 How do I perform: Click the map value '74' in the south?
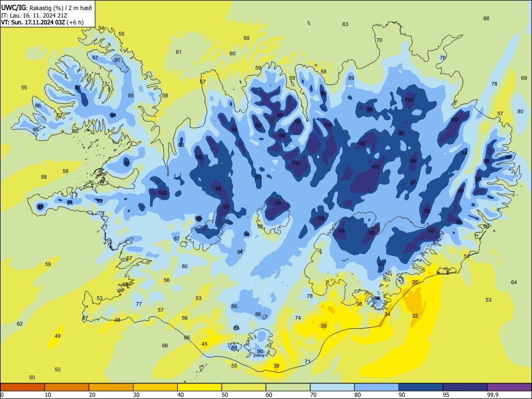298,318
